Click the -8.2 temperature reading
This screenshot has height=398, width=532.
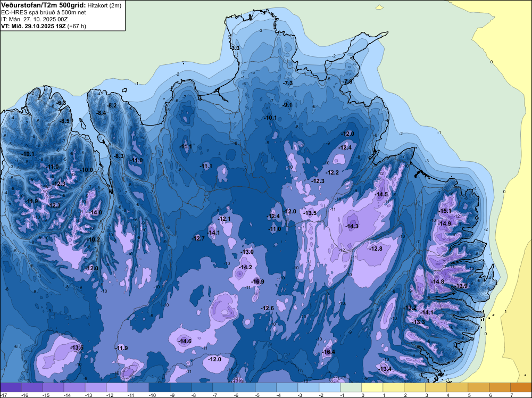pyautogui.click(x=112, y=105)
